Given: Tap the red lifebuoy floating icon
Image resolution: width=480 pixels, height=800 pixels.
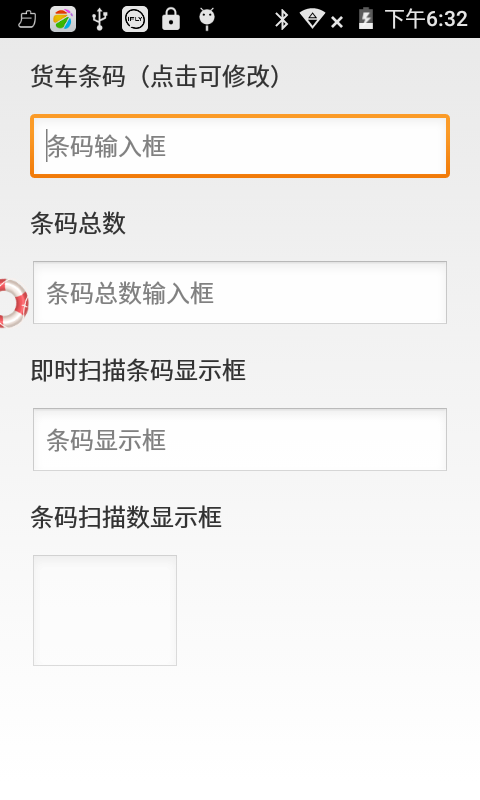Looking at the screenshot, I should click(13, 303).
